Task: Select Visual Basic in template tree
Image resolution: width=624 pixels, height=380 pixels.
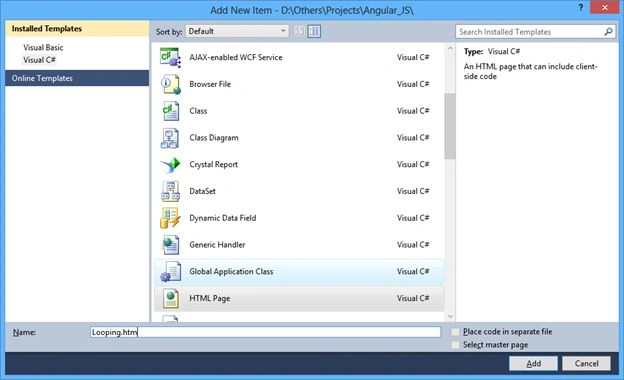Action: point(43,47)
